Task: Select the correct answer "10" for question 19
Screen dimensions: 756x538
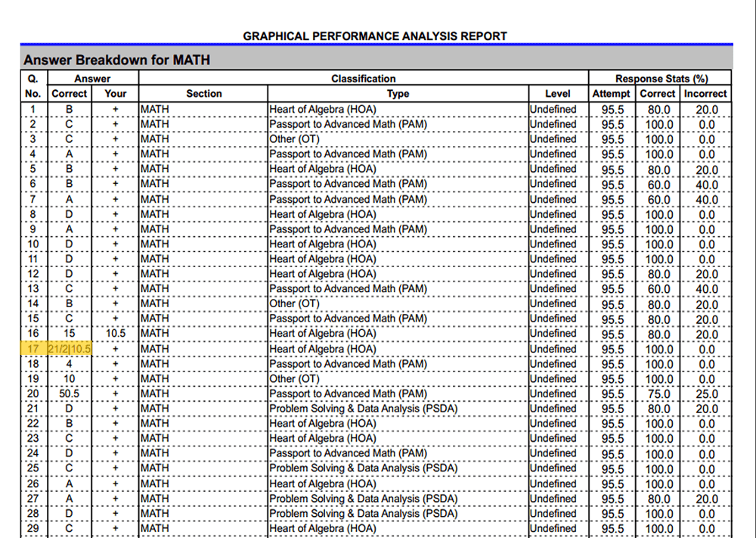Action: pos(69,379)
